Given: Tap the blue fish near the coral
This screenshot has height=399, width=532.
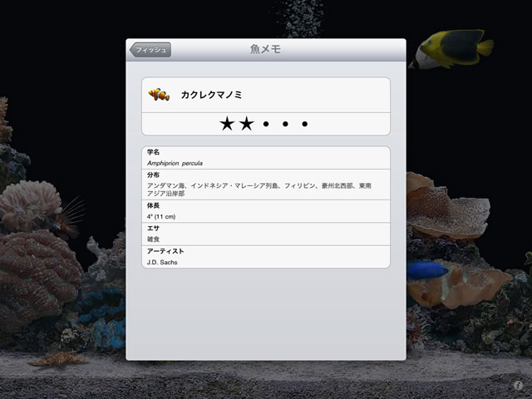Looking at the screenshot, I should point(426,270).
